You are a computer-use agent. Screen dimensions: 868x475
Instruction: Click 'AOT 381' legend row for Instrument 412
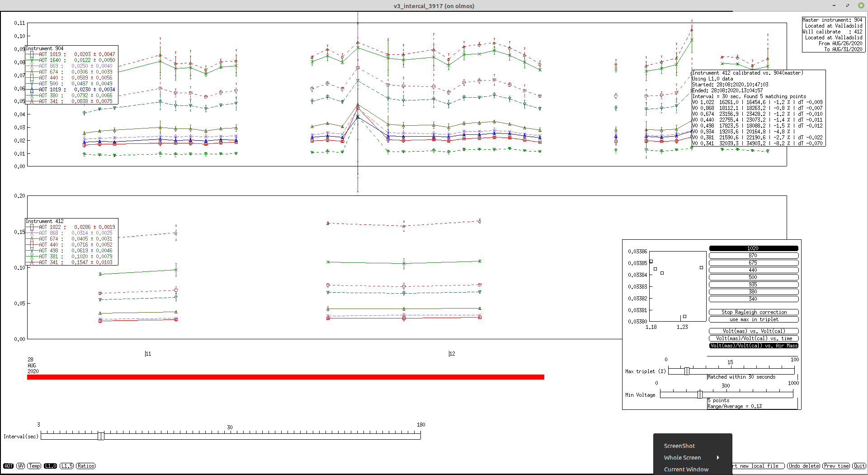(x=72, y=256)
